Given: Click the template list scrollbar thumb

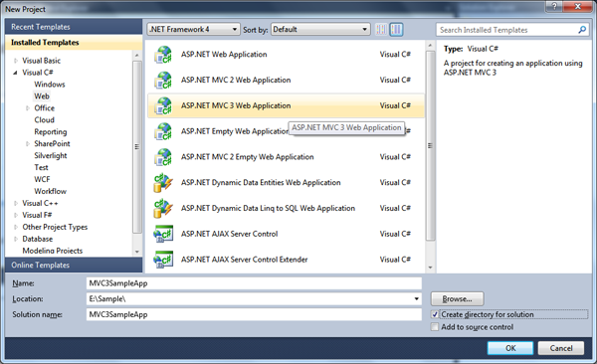Looking at the screenshot, I should pos(430,145).
